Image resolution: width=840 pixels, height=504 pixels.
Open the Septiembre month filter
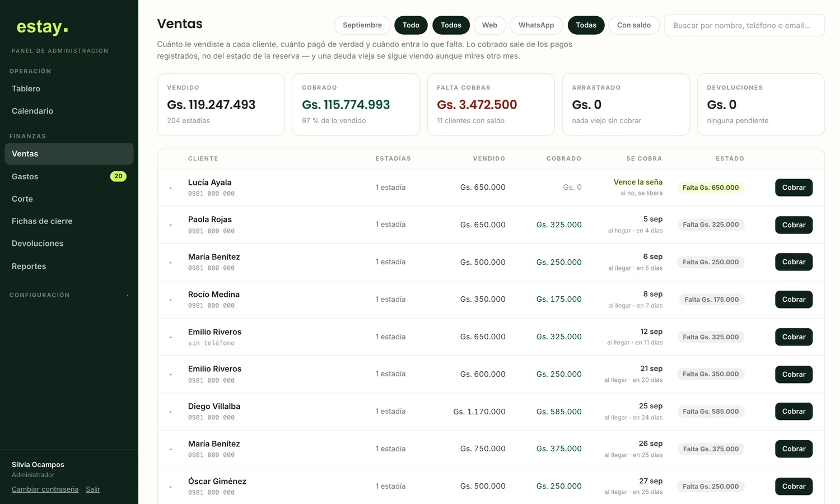pos(362,25)
